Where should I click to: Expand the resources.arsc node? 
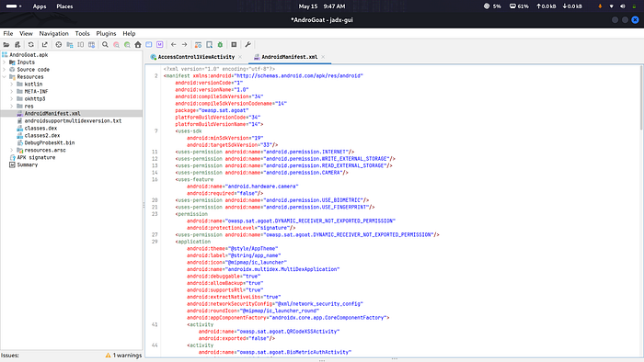click(x=12, y=150)
